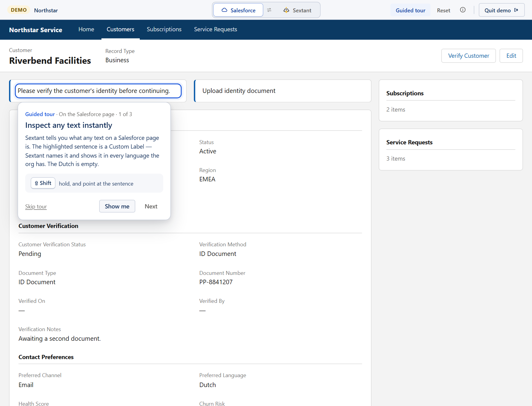This screenshot has height=406, width=532.
Task: Click the DEMO badge
Action: tap(19, 10)
